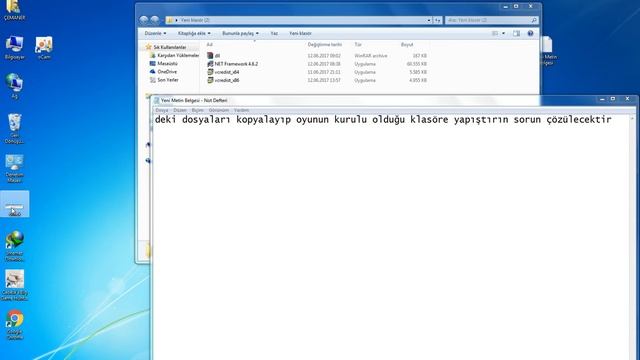The width and height of the screenshot is (640, 360).
Task: Click the search magnifier icon in Explorer
Action: click(x=533, y=20)
